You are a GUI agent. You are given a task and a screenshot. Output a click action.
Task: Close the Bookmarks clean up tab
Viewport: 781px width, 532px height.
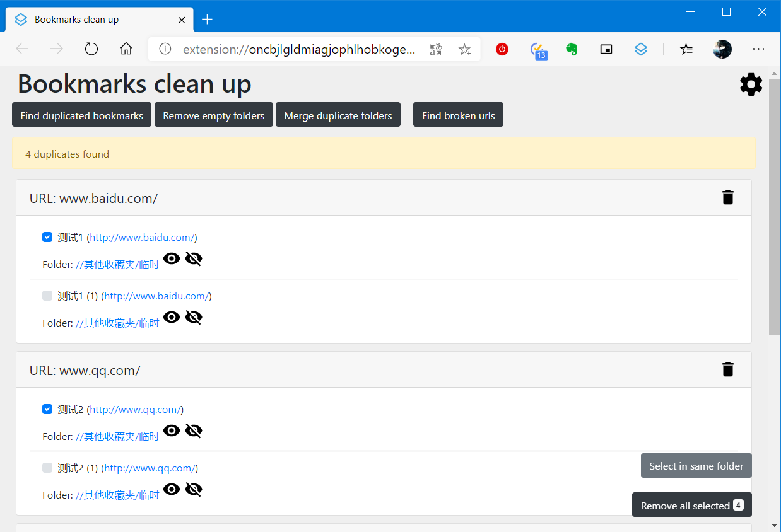182,20
